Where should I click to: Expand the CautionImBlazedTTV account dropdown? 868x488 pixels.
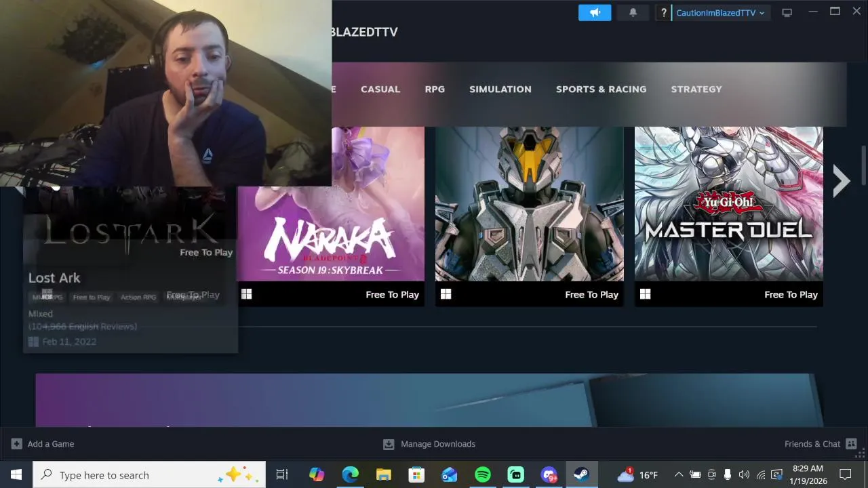(x=720, y=13)
